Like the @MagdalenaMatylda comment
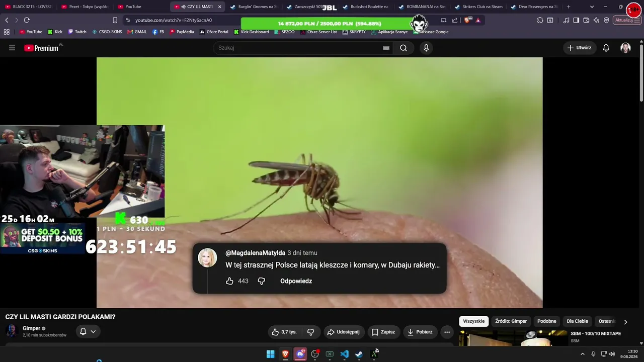The image size is (644, 362). point(229,281)
